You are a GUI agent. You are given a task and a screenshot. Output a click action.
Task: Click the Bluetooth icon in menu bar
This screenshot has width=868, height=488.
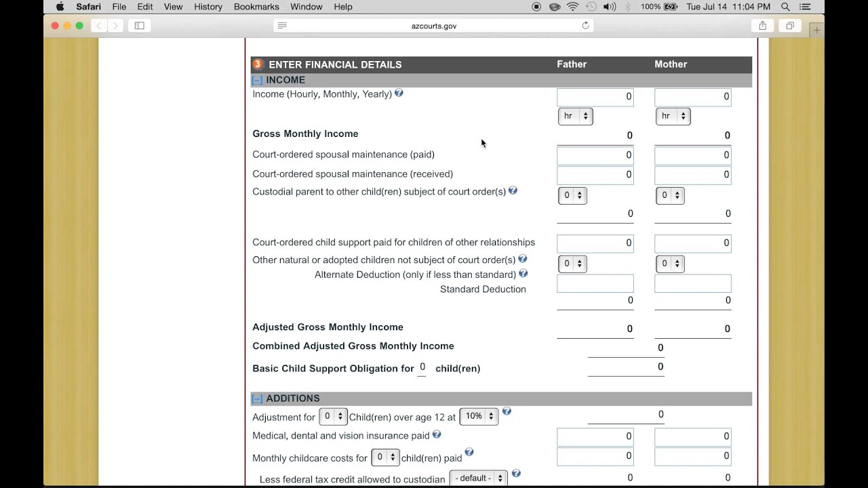(627, 7)
